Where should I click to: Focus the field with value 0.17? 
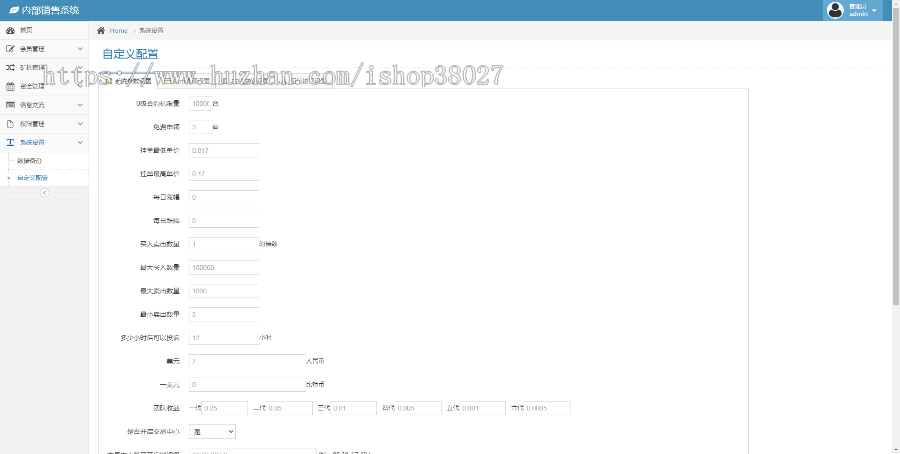point(224,174)
